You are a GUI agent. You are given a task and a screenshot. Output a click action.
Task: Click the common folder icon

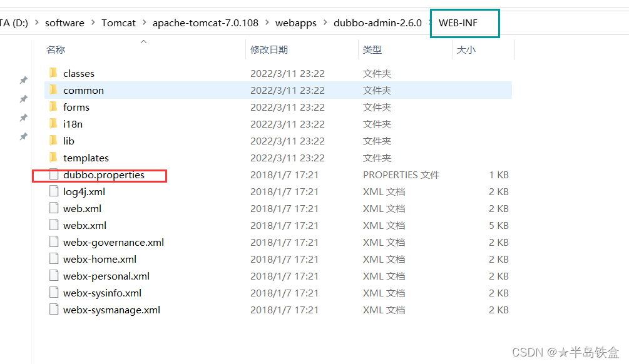click(x=53, y=90)
